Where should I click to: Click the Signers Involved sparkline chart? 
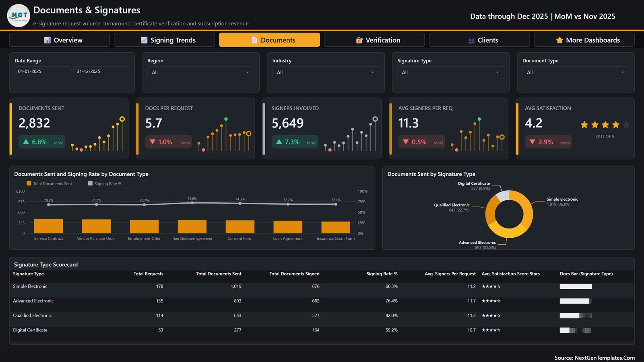[x=351, y=134]
